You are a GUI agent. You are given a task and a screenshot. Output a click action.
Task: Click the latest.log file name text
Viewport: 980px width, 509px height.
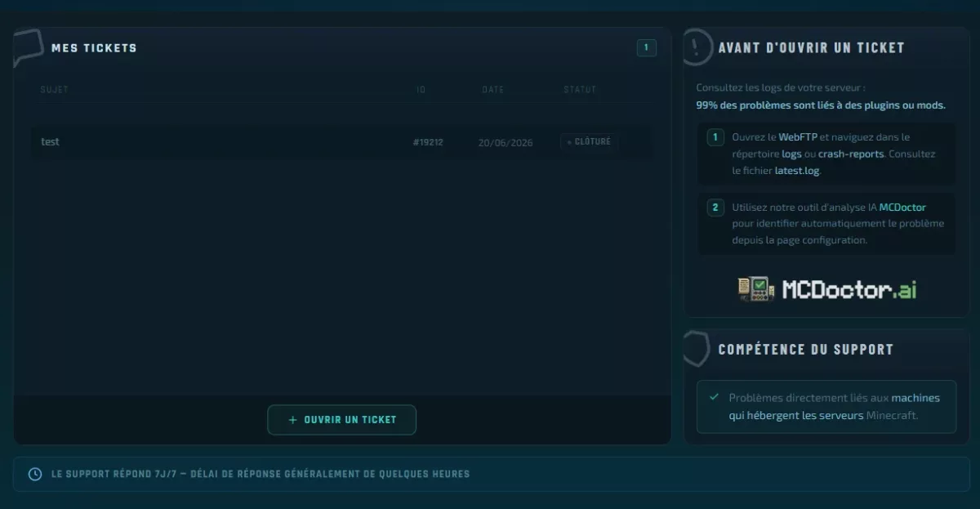click(x=797, y=171)
